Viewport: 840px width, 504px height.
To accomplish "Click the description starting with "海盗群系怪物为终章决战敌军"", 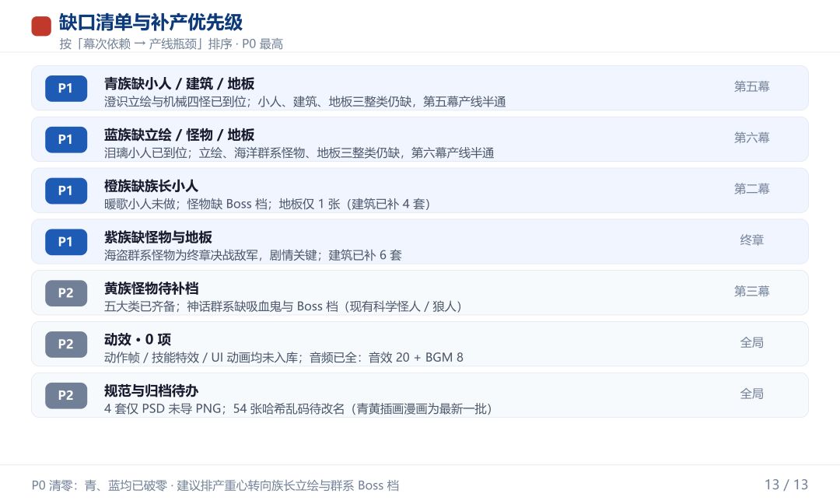I will (253, 255).
